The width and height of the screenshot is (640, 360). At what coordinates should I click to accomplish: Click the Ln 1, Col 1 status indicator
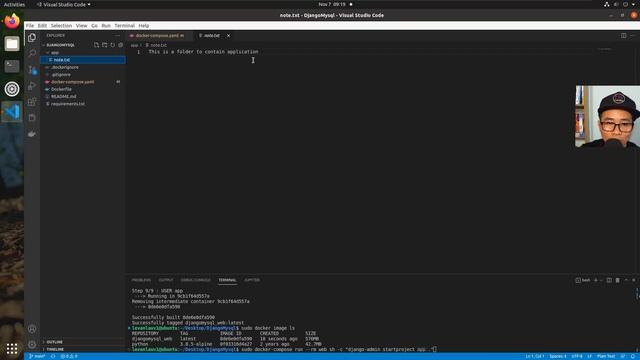coord(534,356)
